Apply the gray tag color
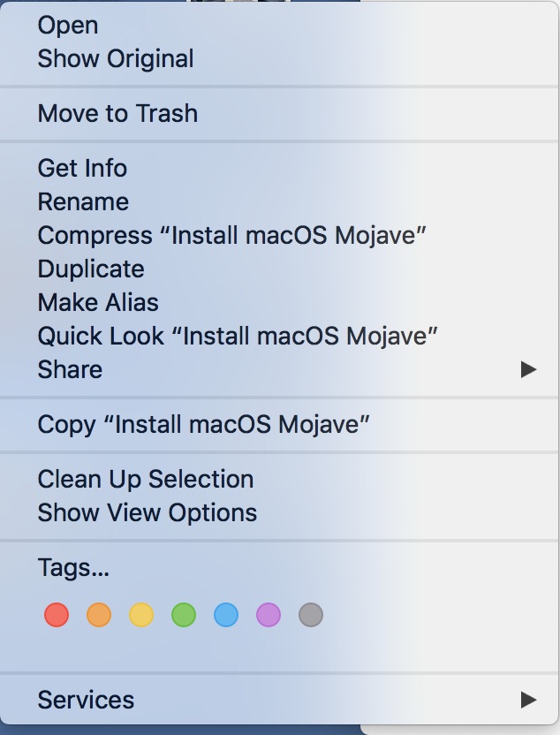560x735 pixels. pos(311,615)
